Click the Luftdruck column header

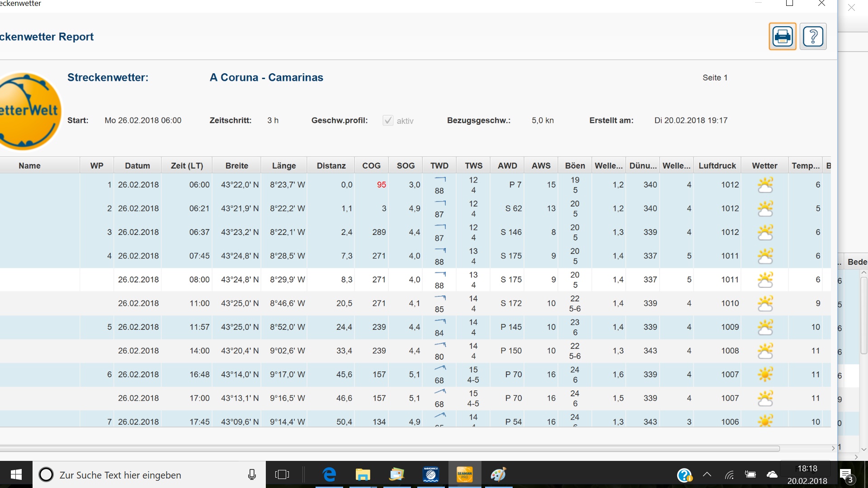click(717, 165)
